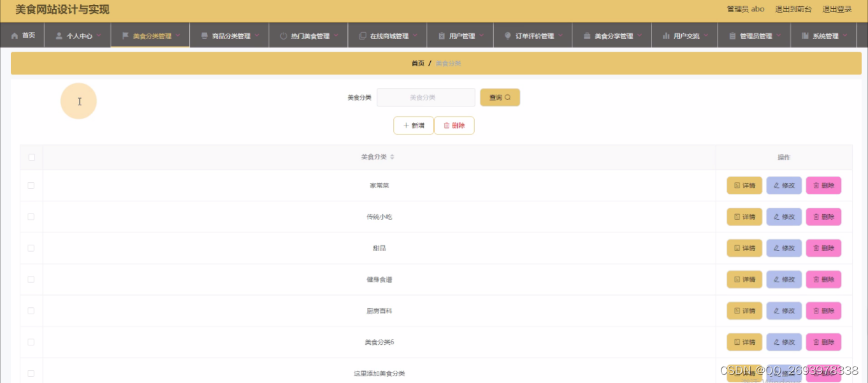Click the 家常菜 cell text
Screen dimensions: 868x383
(x=379, y=185)
